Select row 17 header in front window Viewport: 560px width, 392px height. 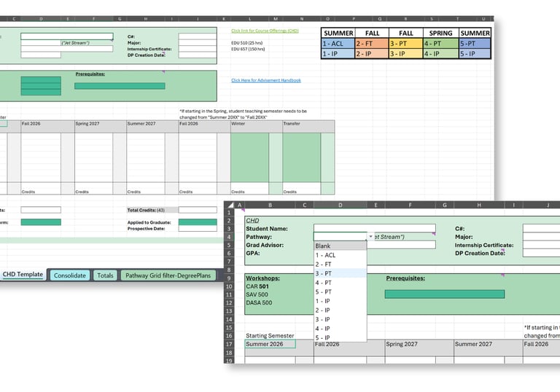[229, 344]
